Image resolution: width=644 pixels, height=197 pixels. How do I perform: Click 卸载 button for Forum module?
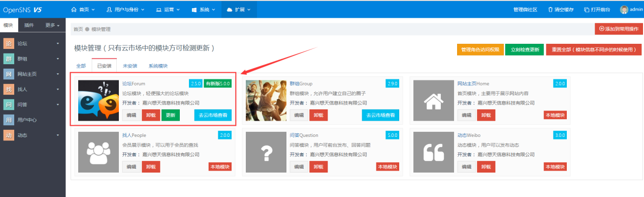tap(151, 115)
